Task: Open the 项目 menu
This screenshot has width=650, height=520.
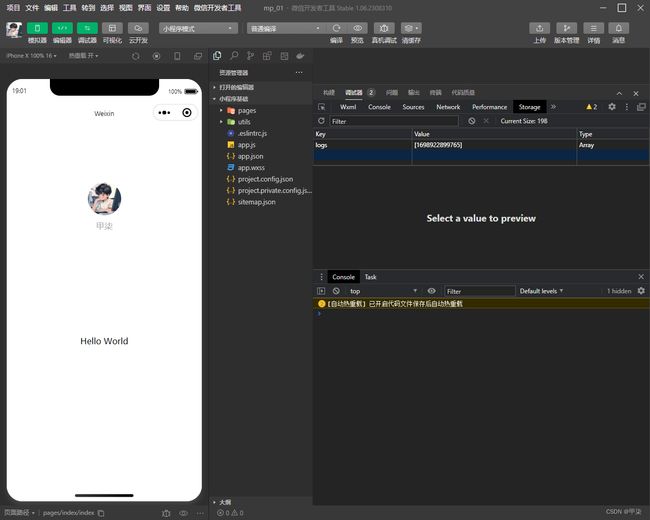Action: (13, 7)
